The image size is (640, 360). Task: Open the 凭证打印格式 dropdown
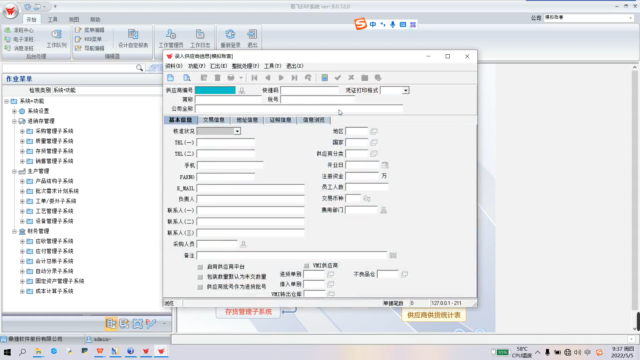click(x=405, y=90)
